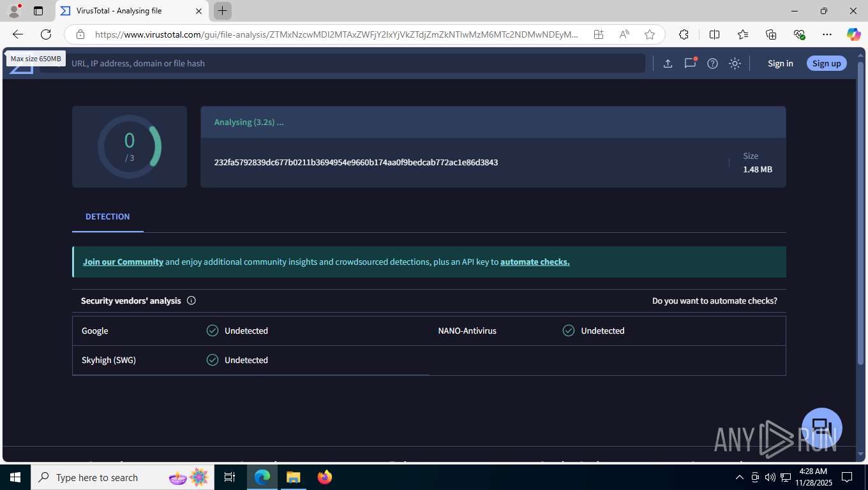
Task: Click the 0/3 detection score circle
Action: point(130,147)
